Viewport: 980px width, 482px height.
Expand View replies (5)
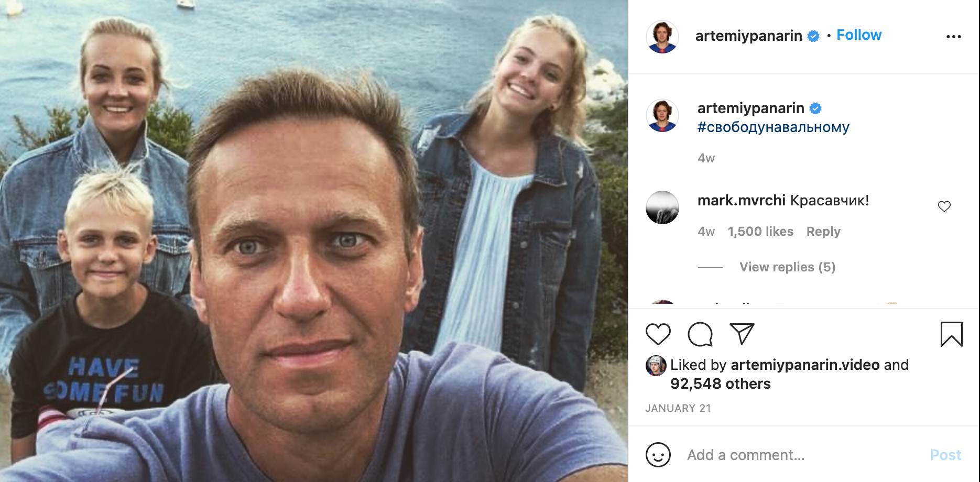(788, 267)
